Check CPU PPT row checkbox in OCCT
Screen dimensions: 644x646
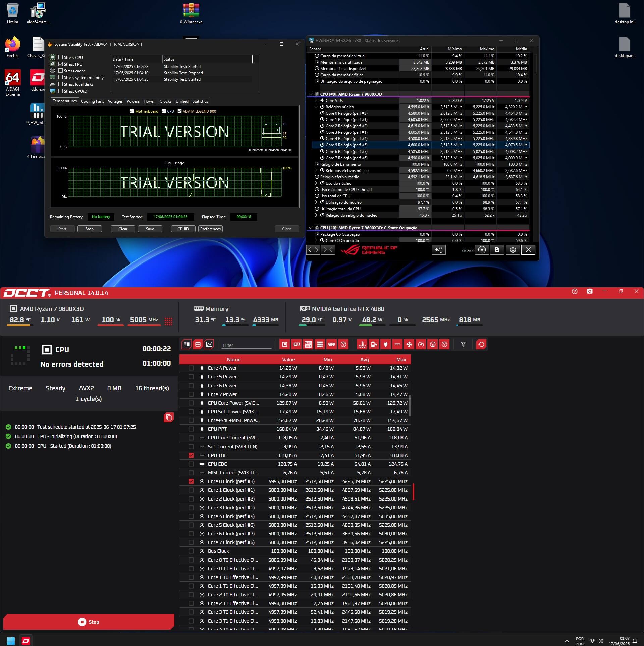click(x=191, y=429)
